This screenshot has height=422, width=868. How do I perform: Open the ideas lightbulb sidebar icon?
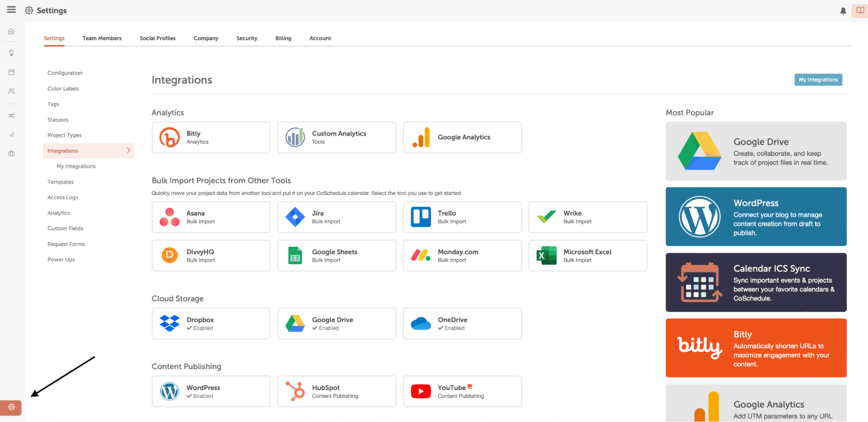coord(11,53)
